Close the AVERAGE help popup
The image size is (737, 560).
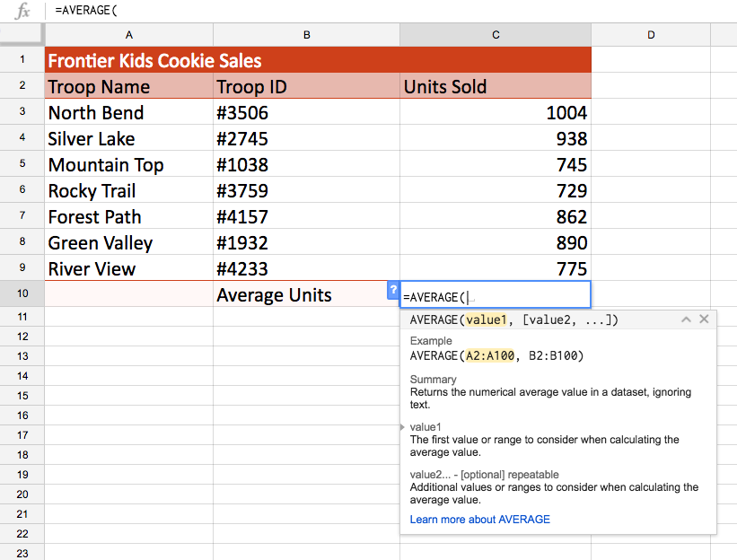tap(704, 319)
